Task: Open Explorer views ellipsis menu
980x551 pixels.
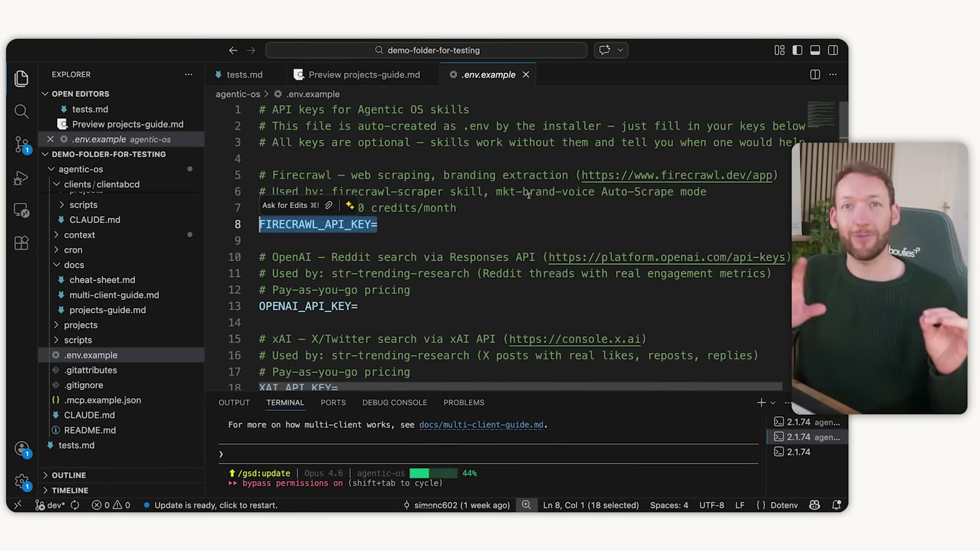Action: pyautogui.click(x=188, y=74)
